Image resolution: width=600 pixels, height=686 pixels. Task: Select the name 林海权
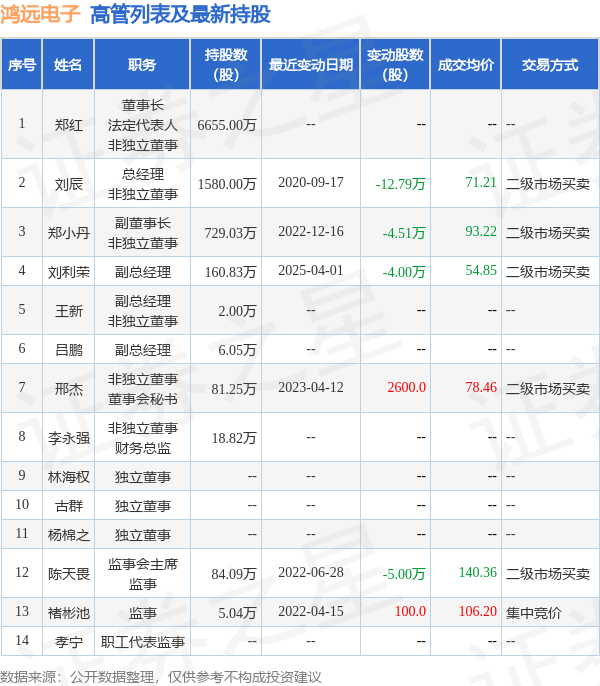(x=69, y=477)
